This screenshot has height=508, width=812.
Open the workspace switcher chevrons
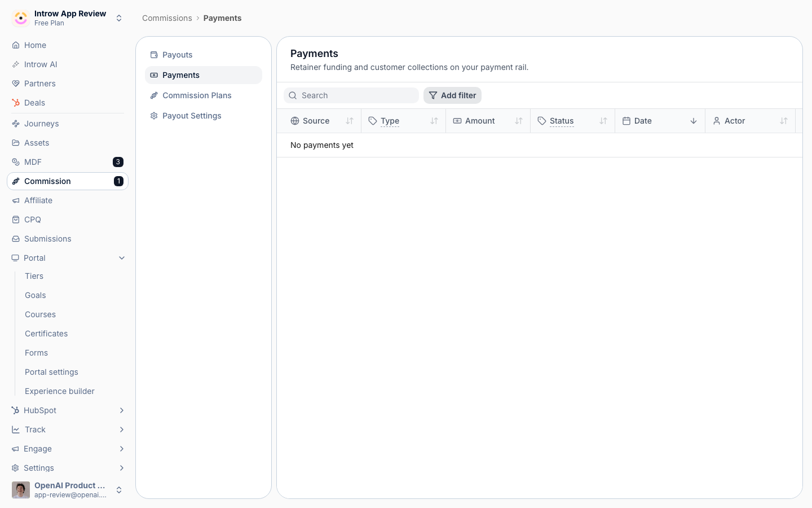[x=119, y=18]
